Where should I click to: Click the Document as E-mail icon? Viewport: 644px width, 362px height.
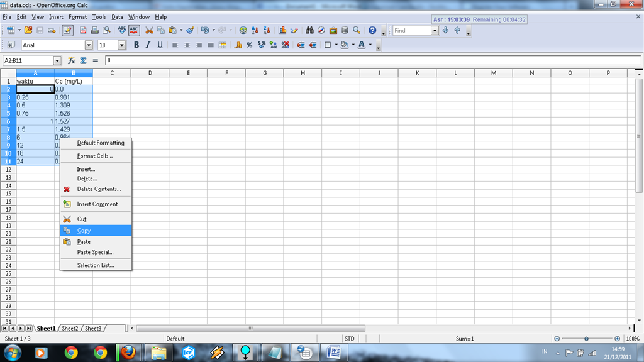tap(52, 30)
